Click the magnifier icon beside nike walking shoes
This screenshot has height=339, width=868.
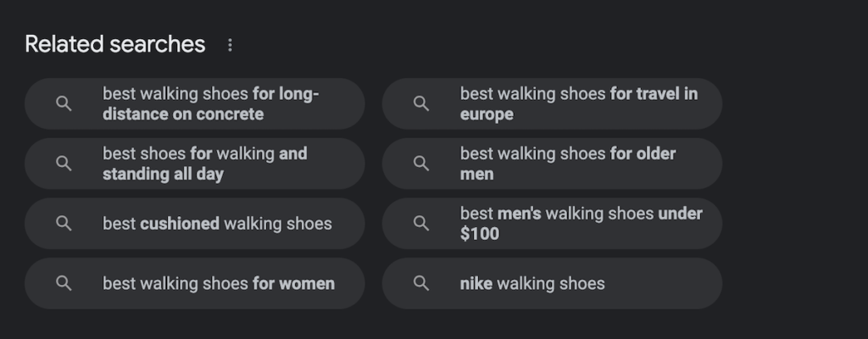click(x=422, y=283)
